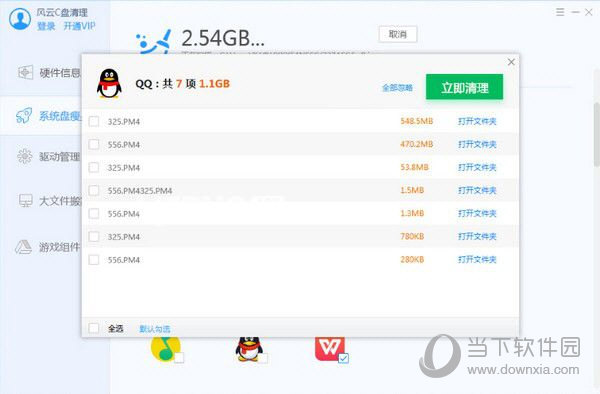Click the 53.8MB size value
The height and width of the screenshot is (394, 600).
click(x=414, y=167)
